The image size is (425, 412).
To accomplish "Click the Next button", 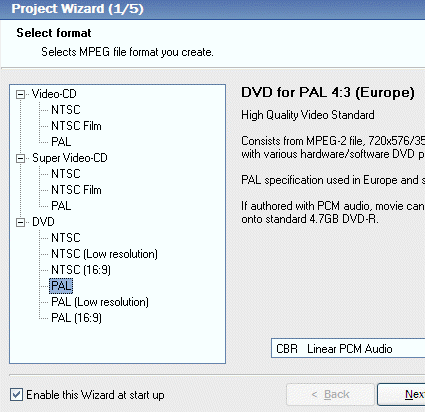I will tap(401, 395).
